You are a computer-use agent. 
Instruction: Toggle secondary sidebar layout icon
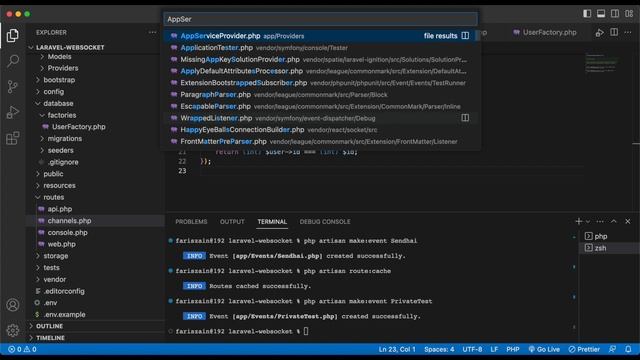615,13
